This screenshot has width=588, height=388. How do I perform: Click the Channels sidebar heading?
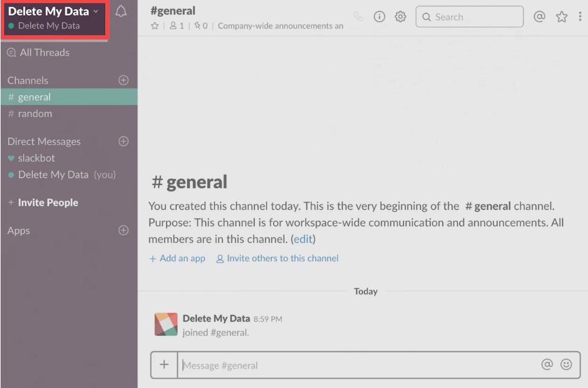click(28, 80)
